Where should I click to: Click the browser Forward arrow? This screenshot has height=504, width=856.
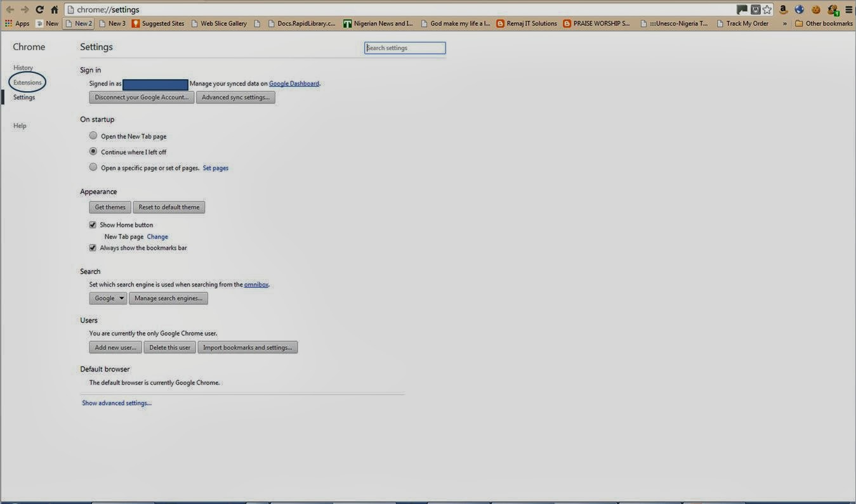25,10
